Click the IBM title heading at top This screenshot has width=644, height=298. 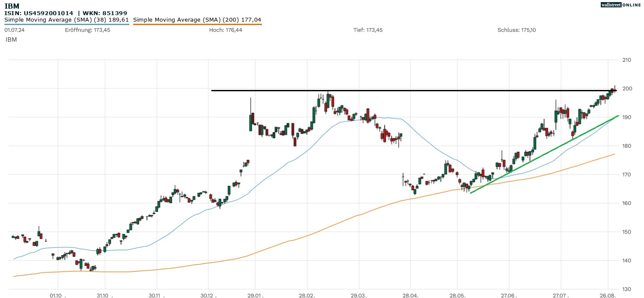[x=12, y=6]
